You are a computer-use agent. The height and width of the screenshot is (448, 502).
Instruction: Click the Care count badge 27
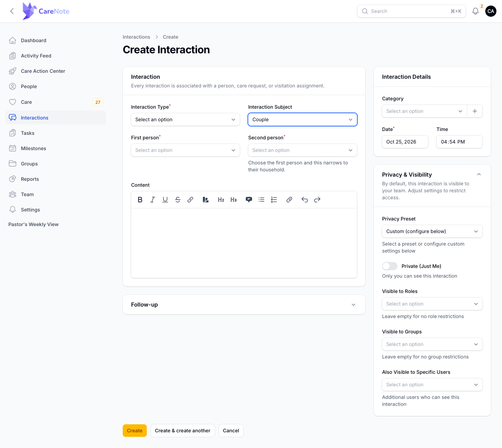click(x=98, y=102)
